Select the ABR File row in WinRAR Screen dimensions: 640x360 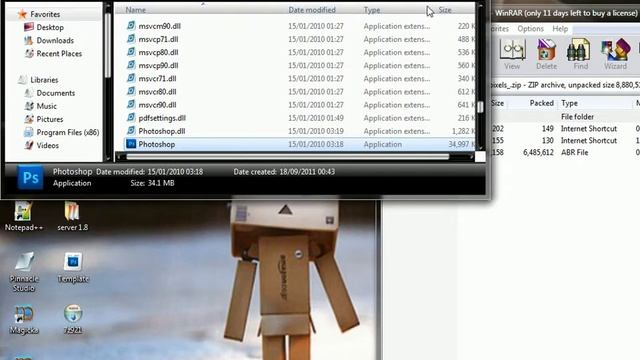point(565,152)
